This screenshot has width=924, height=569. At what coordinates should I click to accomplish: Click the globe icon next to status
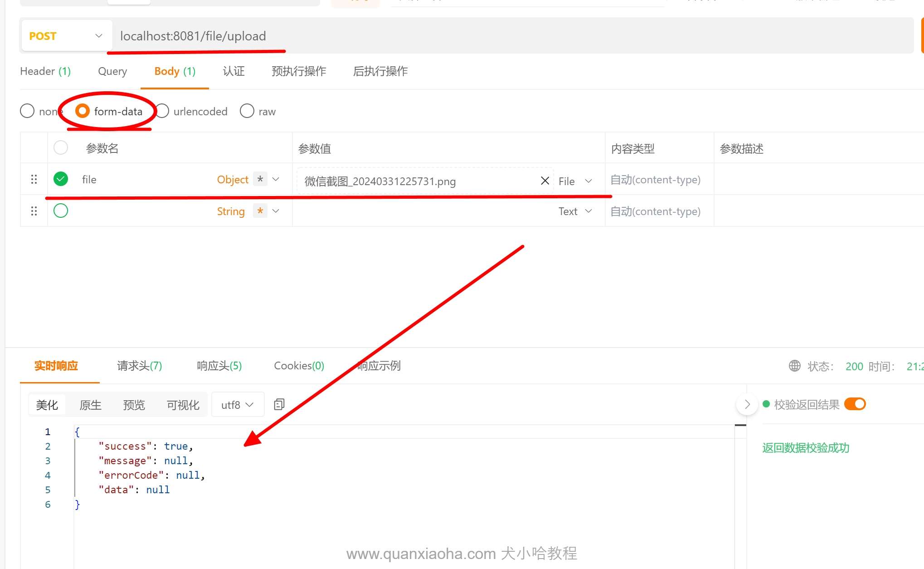[x=794, y=366]
